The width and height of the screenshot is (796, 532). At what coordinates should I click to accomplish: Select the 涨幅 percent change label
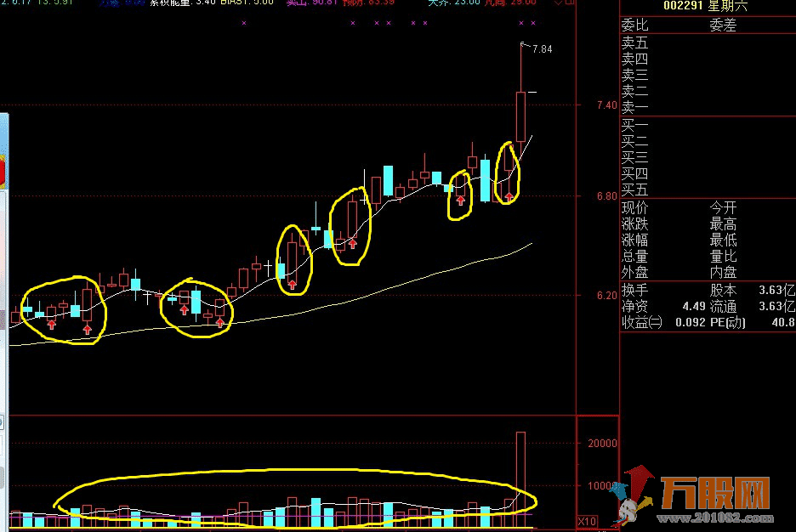(x=634, y=240)
